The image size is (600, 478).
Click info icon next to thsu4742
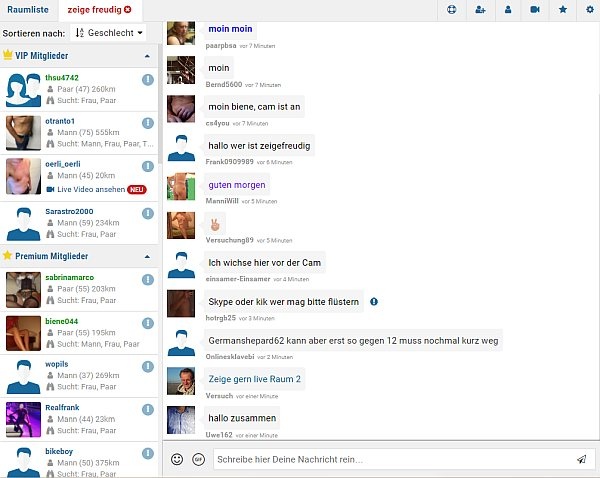click(148, 81)
